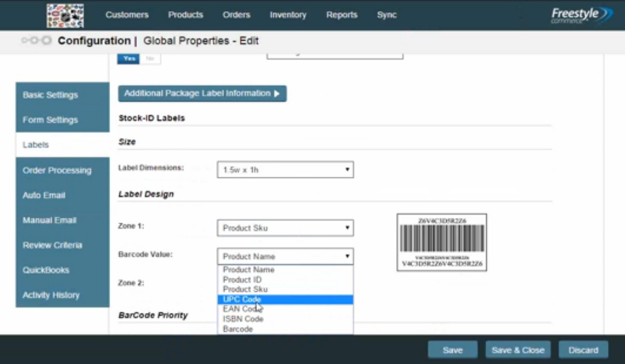Toggle the No switch option
This screenshot has width=625, height=364.
point(150,58)
